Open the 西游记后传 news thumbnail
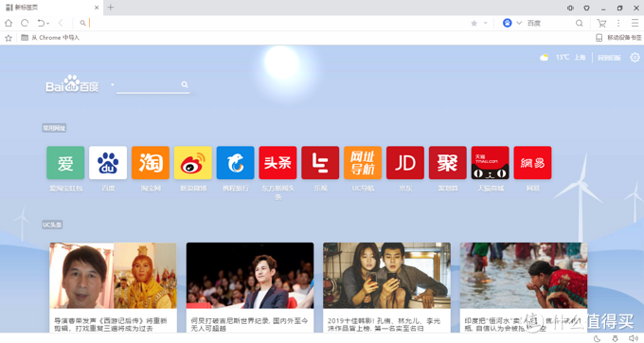Image resolution: width=644 pixels, height=343 pixels. (114, 275)
